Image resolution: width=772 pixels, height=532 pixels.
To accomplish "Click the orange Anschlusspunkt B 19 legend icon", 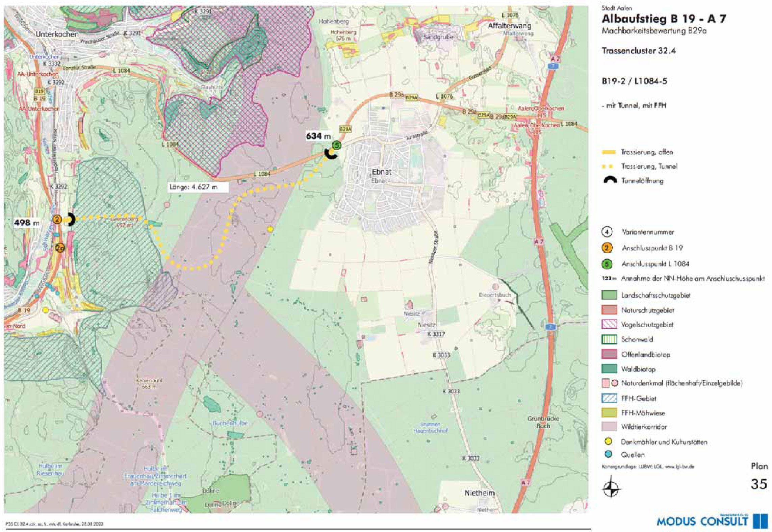I will click(607, 248).
